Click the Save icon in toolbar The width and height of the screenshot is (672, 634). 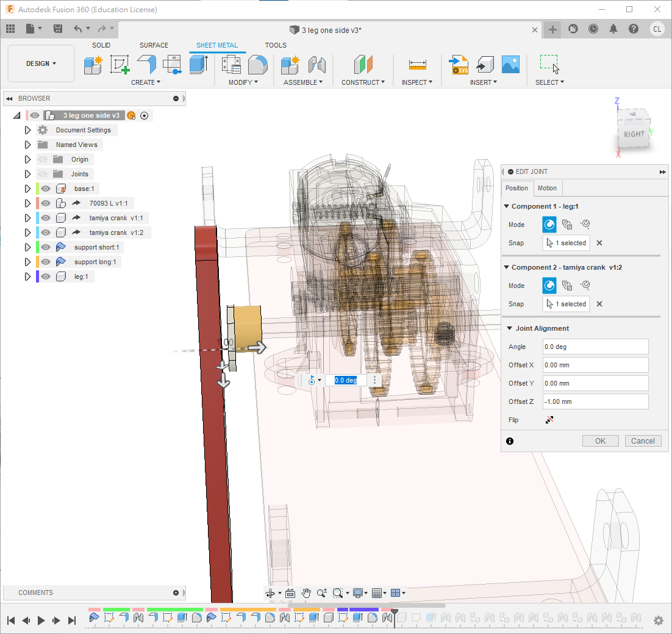(58, 29)
